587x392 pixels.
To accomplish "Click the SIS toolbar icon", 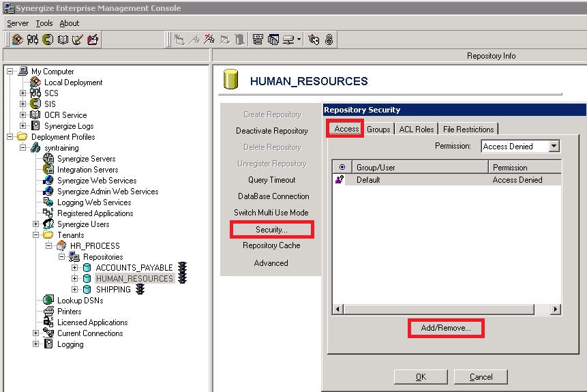I will pyautogui.click(x=48, y=40).
